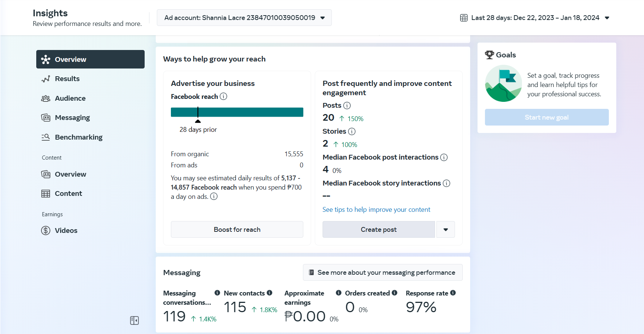
Task: Click the Insights page title
Action: point(50,13)
